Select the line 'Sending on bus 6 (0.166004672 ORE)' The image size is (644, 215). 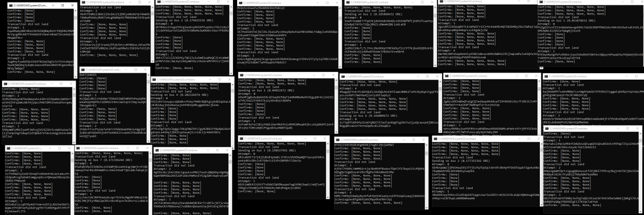[x=369, y=116]
